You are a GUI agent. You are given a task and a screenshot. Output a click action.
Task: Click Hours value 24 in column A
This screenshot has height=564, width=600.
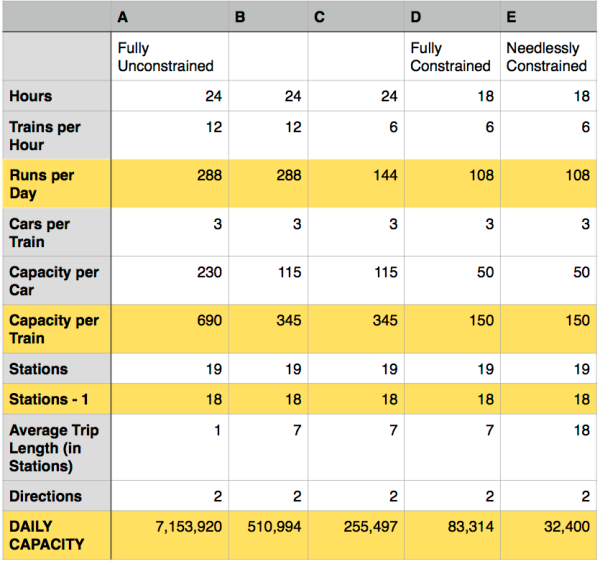coord(214,96)
